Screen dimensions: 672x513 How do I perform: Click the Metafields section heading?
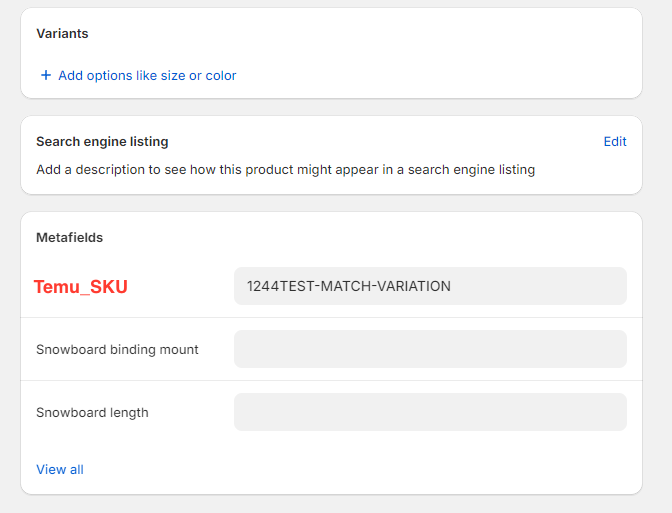70,238
